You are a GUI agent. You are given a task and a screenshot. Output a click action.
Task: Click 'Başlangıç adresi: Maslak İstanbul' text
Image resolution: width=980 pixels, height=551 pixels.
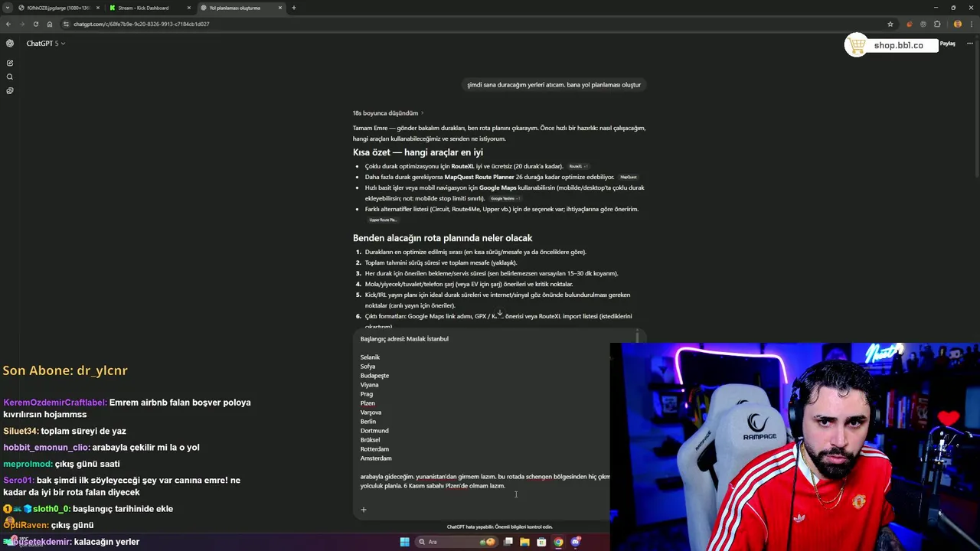404,339
